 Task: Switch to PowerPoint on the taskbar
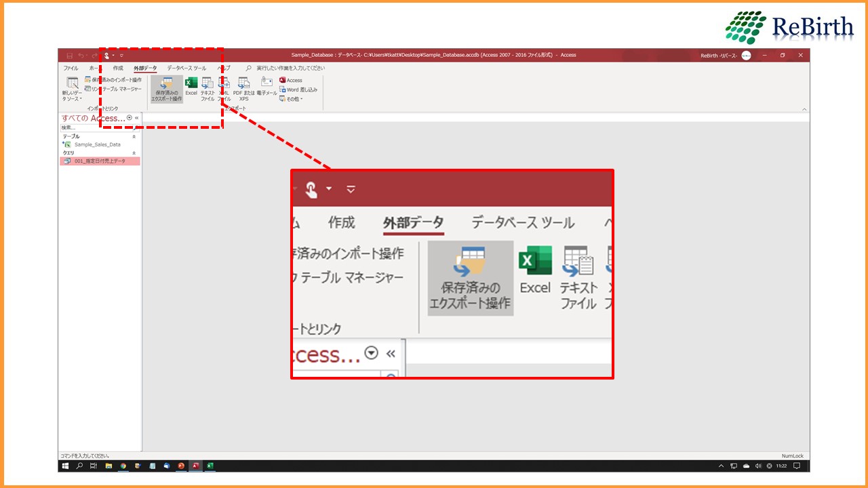181,466
